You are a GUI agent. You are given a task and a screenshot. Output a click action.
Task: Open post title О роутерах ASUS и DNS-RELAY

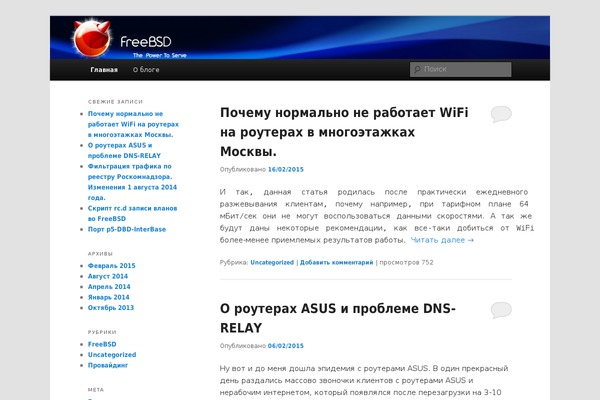coord(338,318)
